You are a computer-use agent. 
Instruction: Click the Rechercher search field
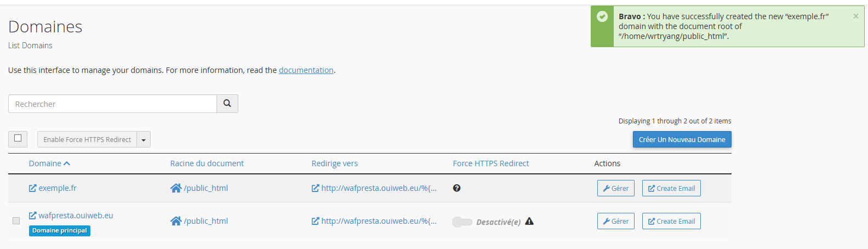(112, 104)
